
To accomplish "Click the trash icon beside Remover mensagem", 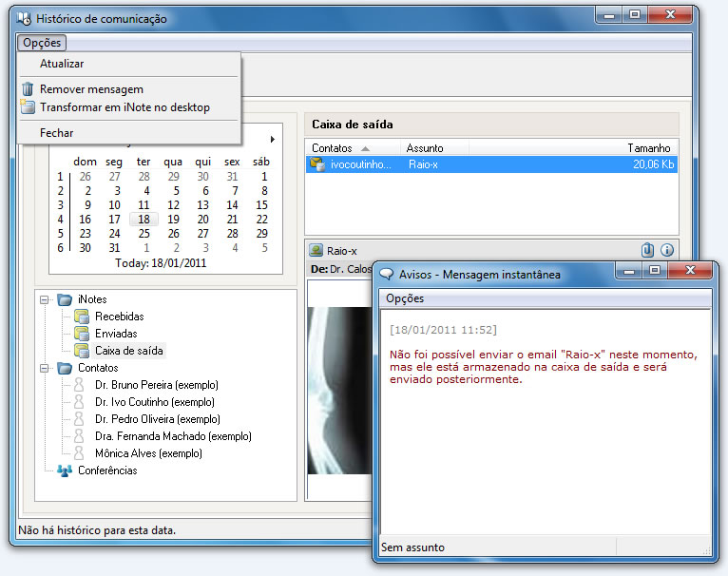I will click(28, 88).
